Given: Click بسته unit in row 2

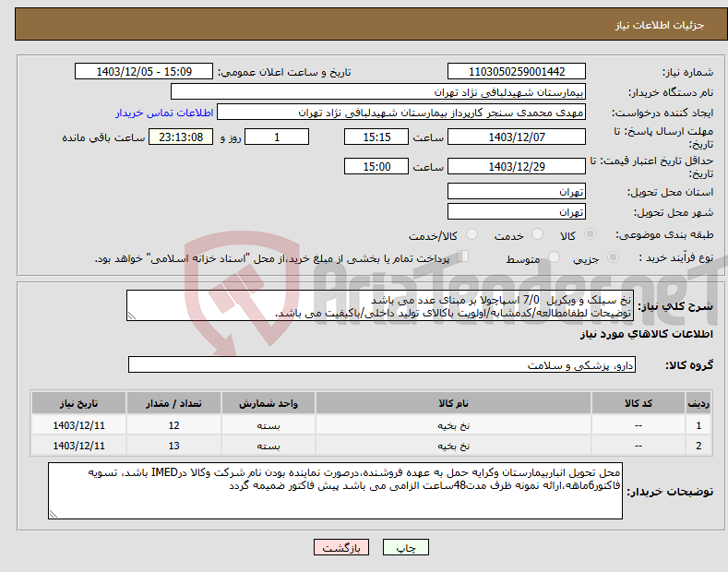Looking at the screenshot, I should click(268, 446).
